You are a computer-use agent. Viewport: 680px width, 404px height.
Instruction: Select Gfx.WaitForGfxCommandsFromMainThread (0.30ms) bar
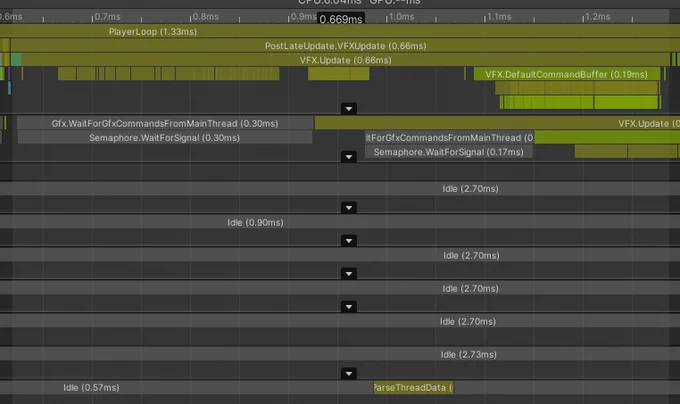pyautogui.click(x=165, y=123)
